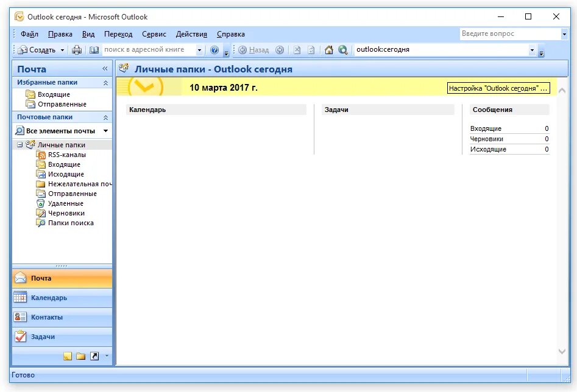Open Входящие in Избранные папки
Viewport: 577px width, 392px height.
click(x=54, y=94)
